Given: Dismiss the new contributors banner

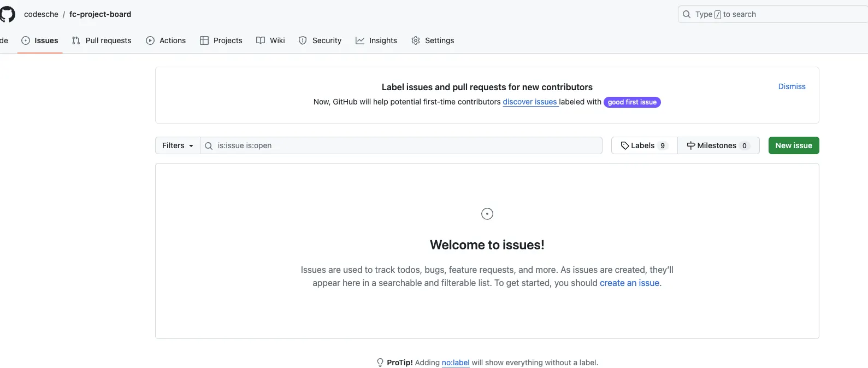Looking at the screenshot, I should (792, 86).
